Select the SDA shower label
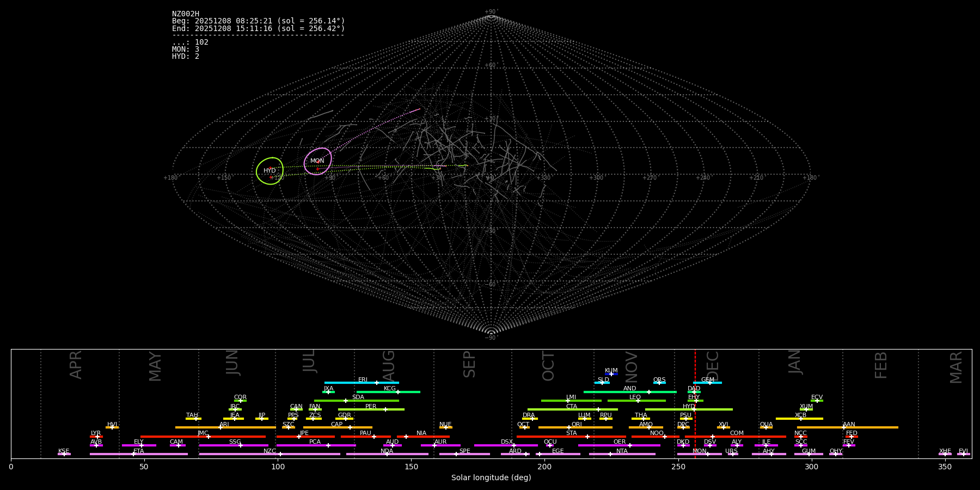 pos(358,397)
